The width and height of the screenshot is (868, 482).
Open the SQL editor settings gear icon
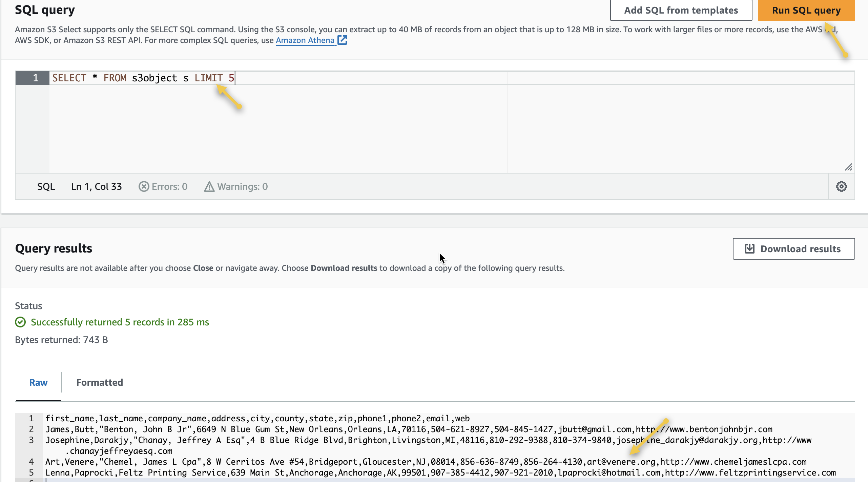click(841, 186)
